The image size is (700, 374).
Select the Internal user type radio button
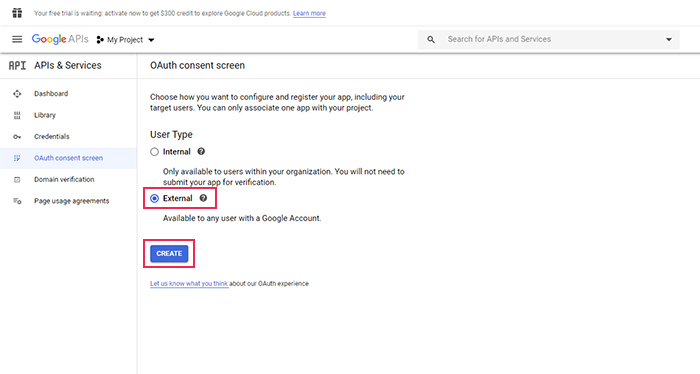[154, 152]
